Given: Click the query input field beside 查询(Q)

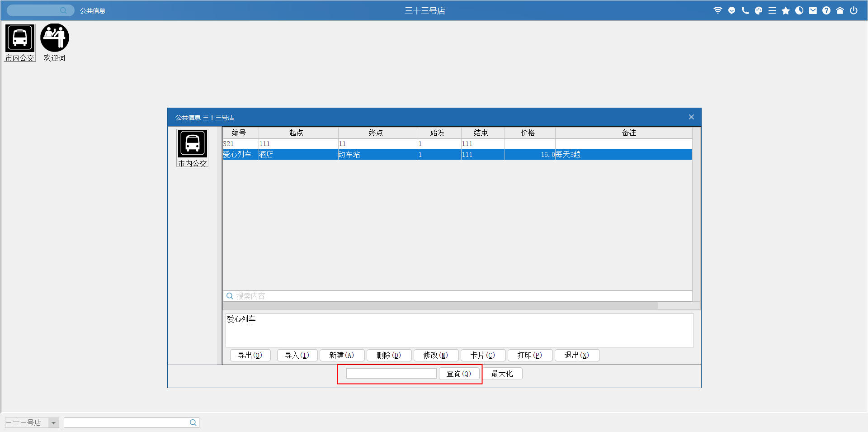Looking at the screenshot, I should pyautogui.click(x=392, y=374).
